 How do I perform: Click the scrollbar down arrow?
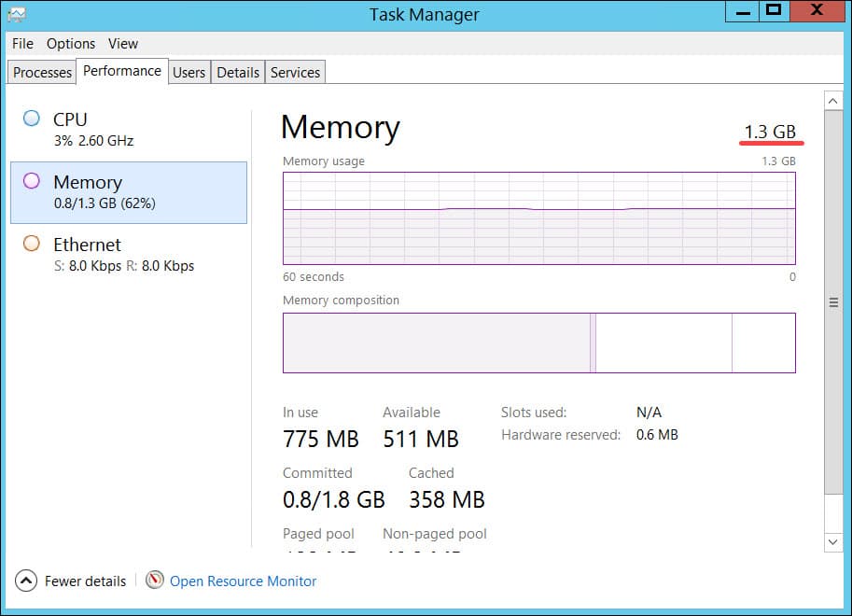pos(833,541)
